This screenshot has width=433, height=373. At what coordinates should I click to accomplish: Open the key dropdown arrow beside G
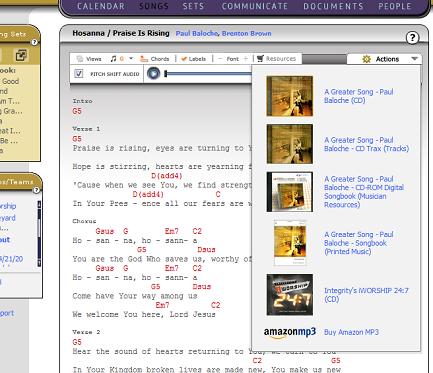point(131,59)
